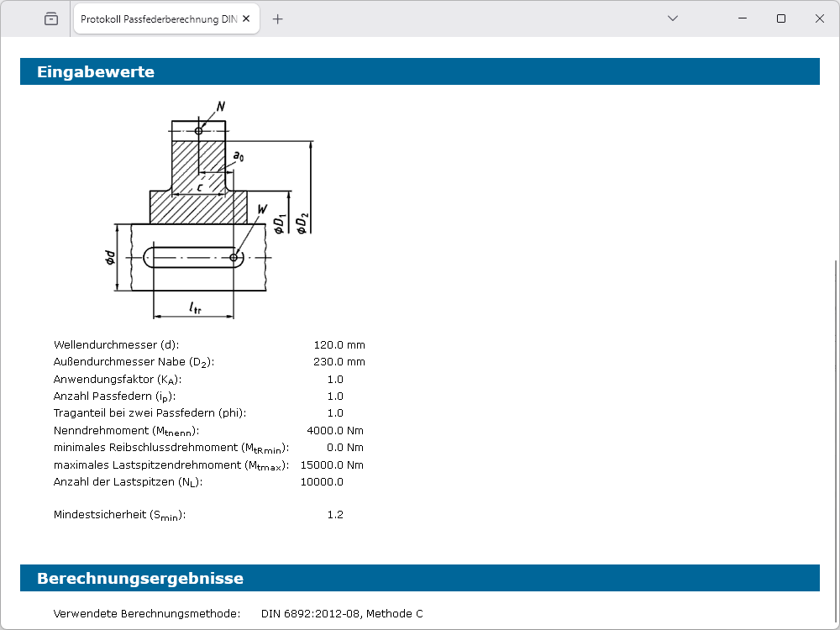Close the Protokoll Passfederberechnung tab
Image resolution: width=840 pixels, height=630 pixels.
click(248, 19)
